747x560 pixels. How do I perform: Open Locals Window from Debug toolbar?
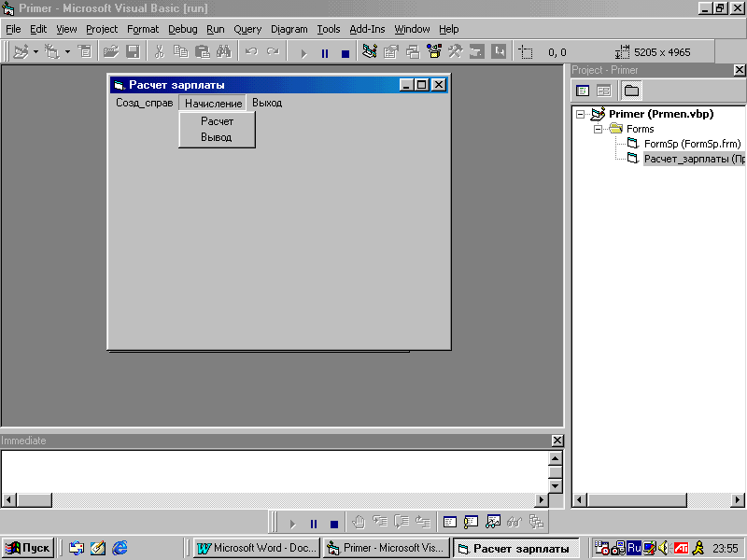point(450,523)
